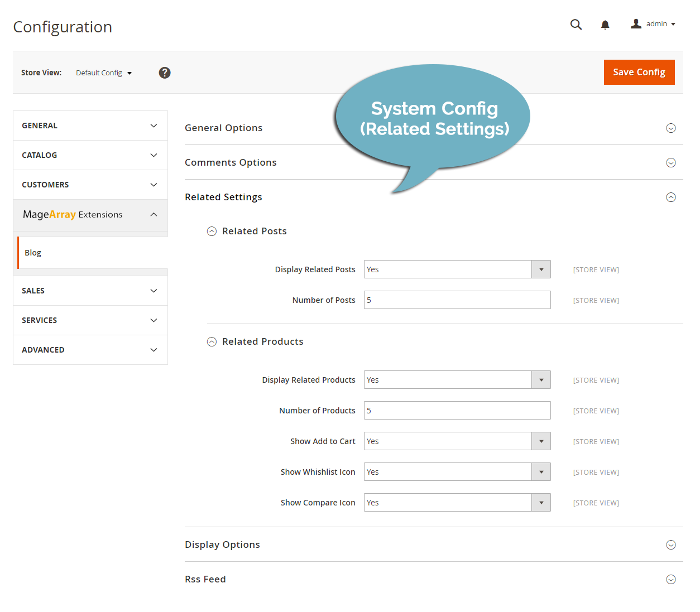Open the Store View selector
The width and height of the screenshot is (700, 612).
[x=104, y=73]
